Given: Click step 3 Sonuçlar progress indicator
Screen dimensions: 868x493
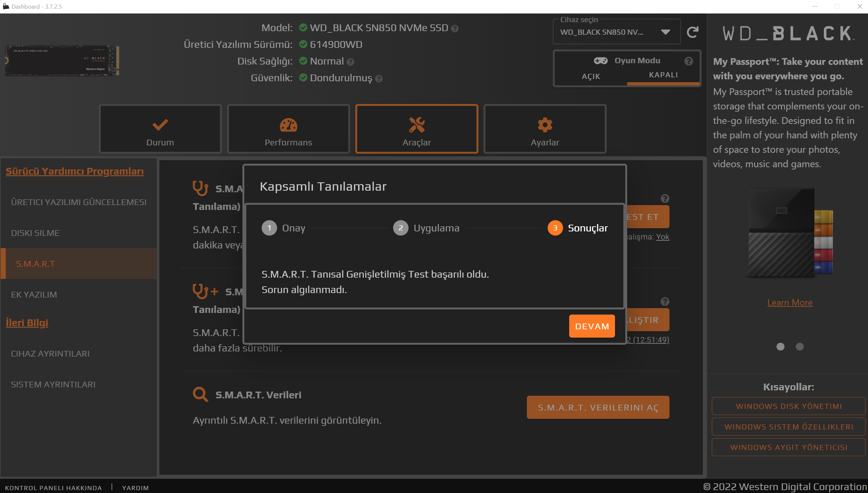Looking at the screenshot, I should pos(555,228).
